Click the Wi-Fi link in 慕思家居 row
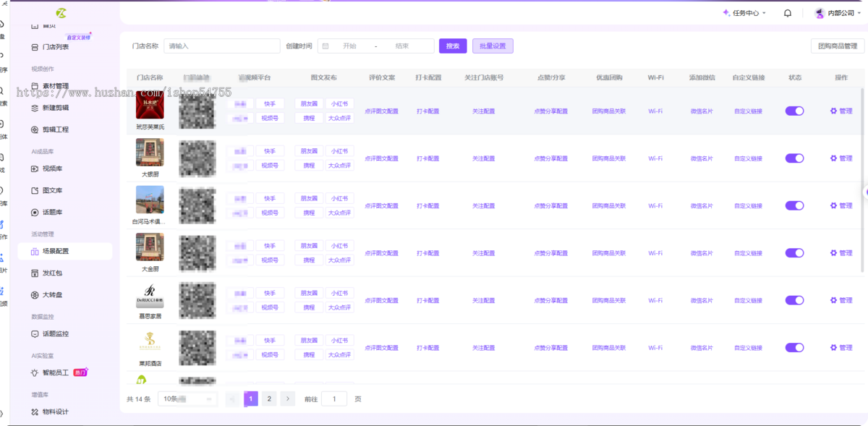The width and height of the screenshot is (868, 426). [655, 300]
